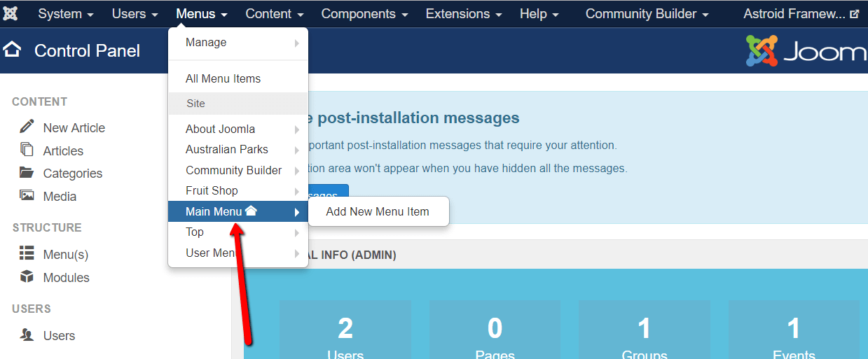Click the pencil icon beside New Article
This screenshot has height=359, width=868.
[x=27, y=127]
